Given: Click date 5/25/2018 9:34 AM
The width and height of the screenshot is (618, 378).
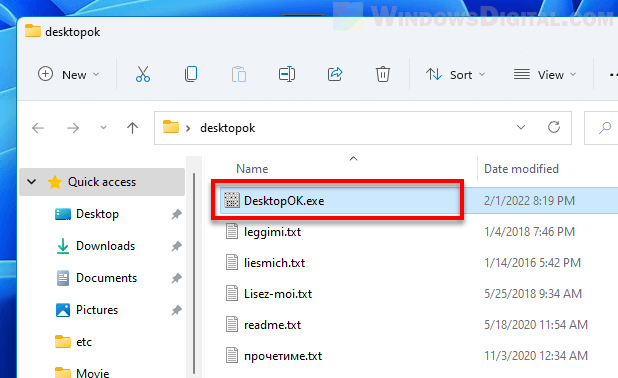Looking at the screenshot, I should (x=532, y=294).
